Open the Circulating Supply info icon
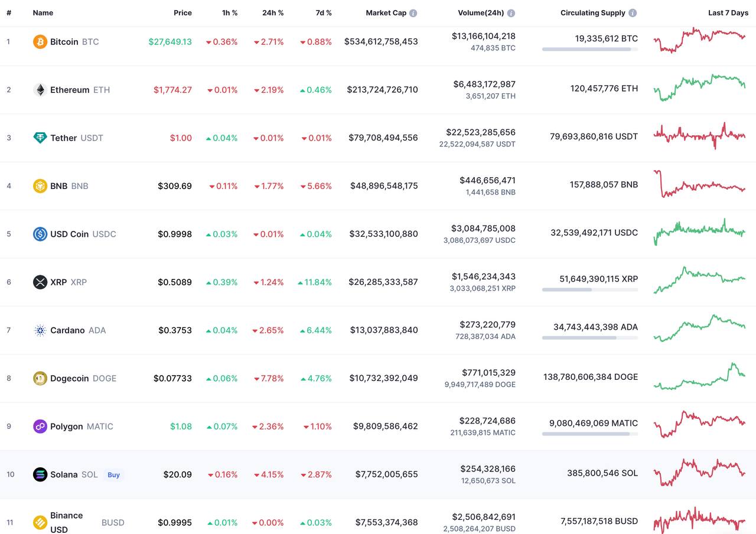The height and width of the screenshot is (534, 756). coord(633,13)
